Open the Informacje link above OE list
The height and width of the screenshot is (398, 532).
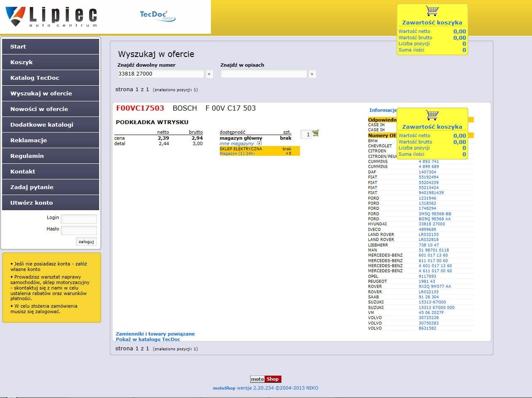click(x=383, y=110)
